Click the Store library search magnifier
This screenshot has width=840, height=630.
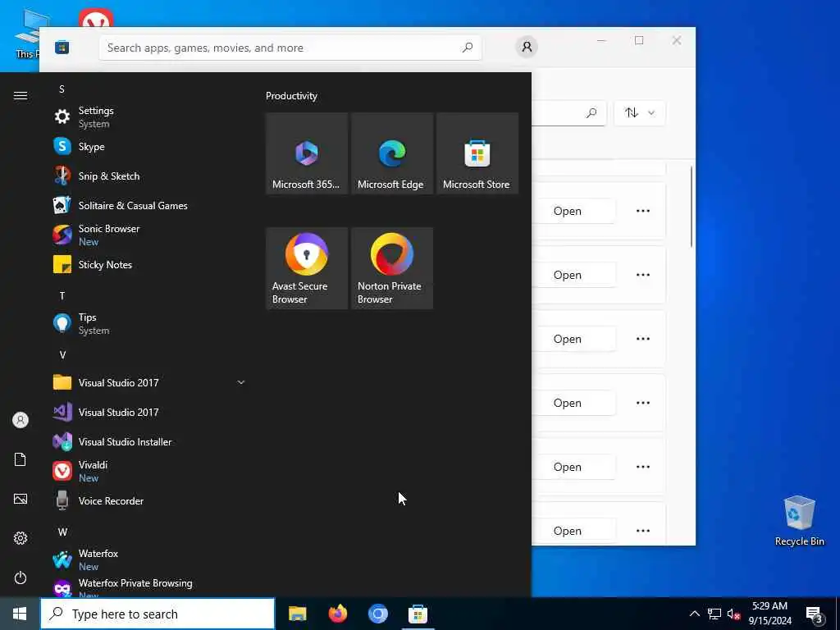pyautogui.click(x=591, y=112)
